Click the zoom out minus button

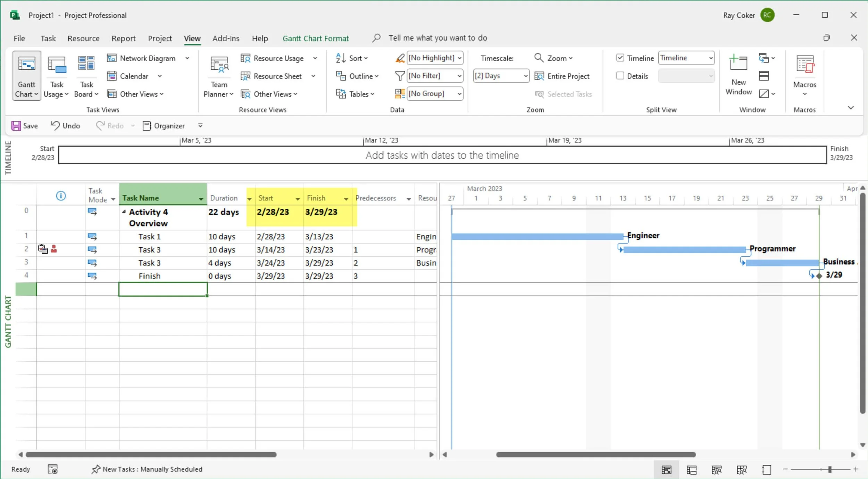coord(785,469)
